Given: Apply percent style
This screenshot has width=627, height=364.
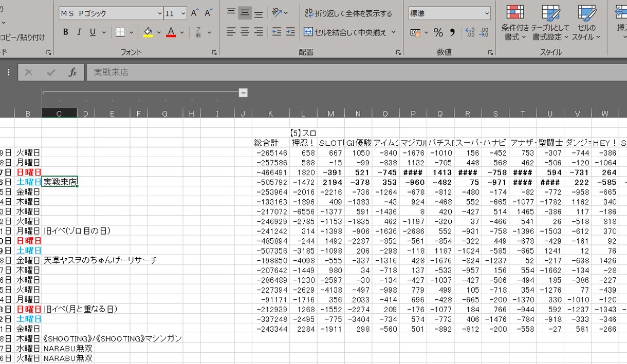Looking at the screenshot, I should point(438,32).
